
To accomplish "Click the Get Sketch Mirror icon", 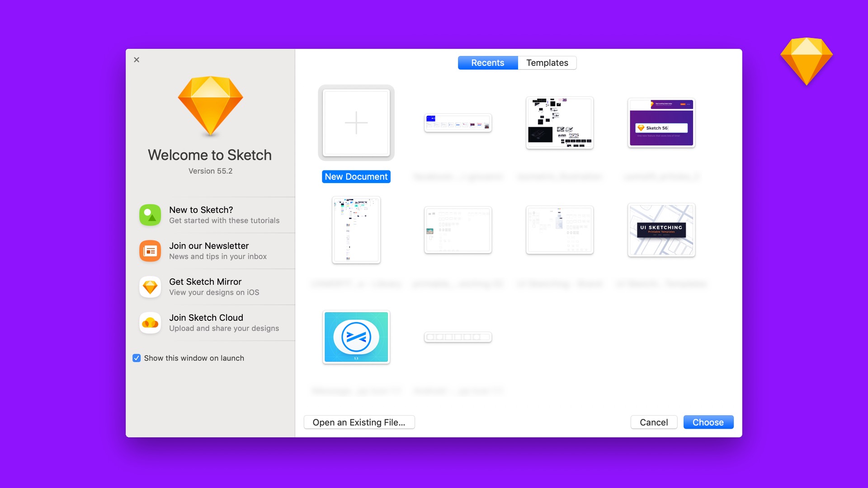I will coord(150,286).
